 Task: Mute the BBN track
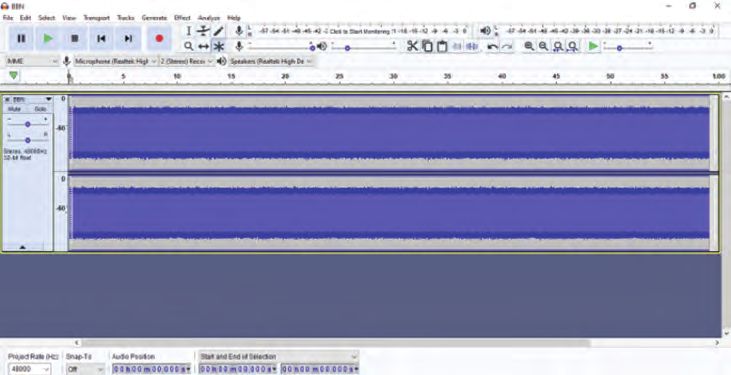(x=15, y=109)
